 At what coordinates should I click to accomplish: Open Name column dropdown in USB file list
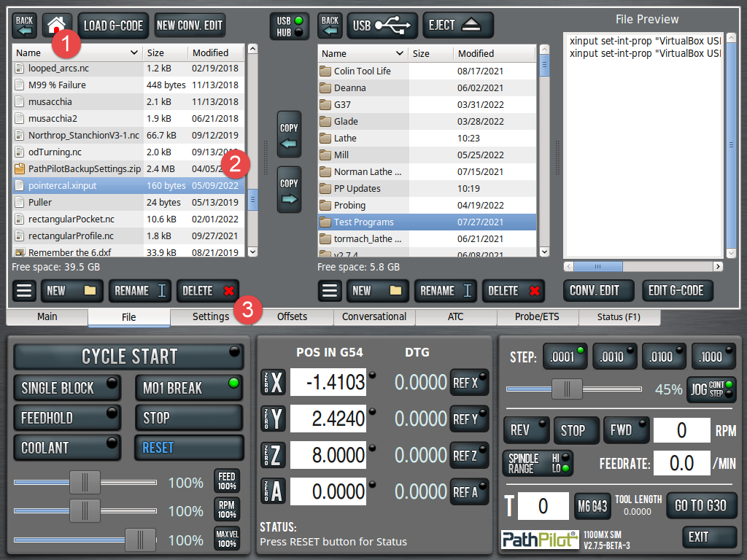pos(399,53)
